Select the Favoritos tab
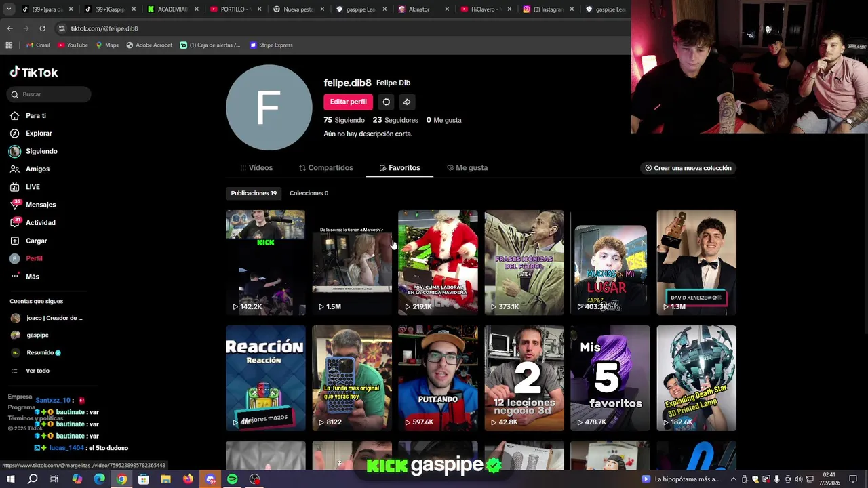Viewport: 868px width, 488px height. (x=399, y=168)
